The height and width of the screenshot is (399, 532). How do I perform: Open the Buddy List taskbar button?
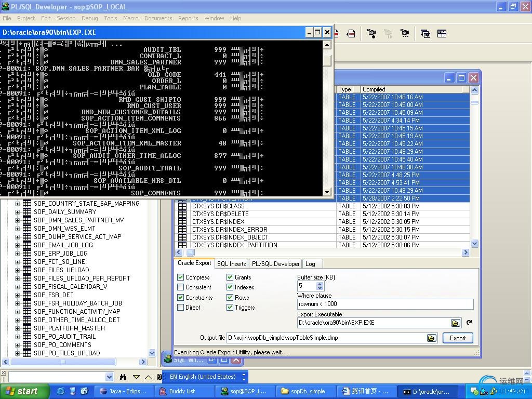[x=184, y=391]
